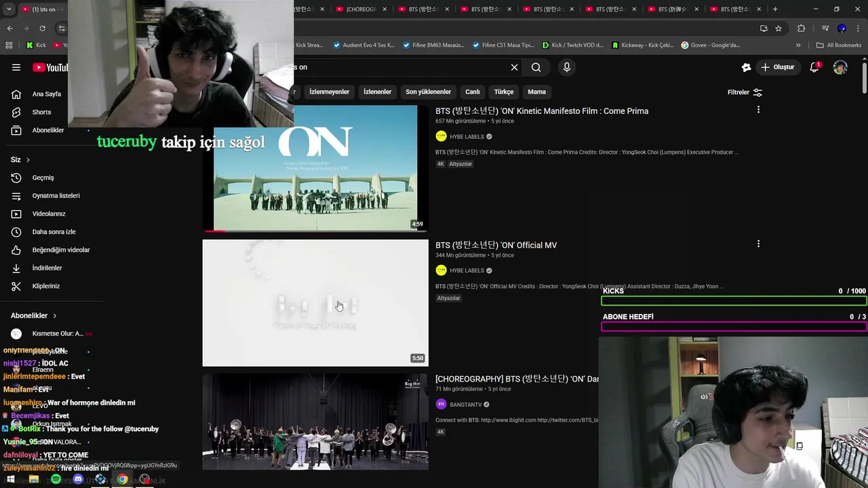
Task: Open Geçmiş watch history
Action: point(43,178)
